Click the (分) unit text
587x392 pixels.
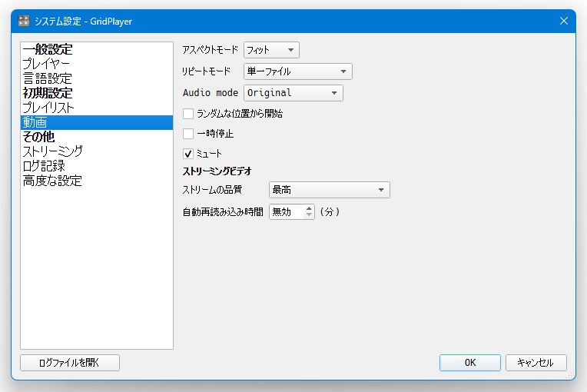(330, 212)
